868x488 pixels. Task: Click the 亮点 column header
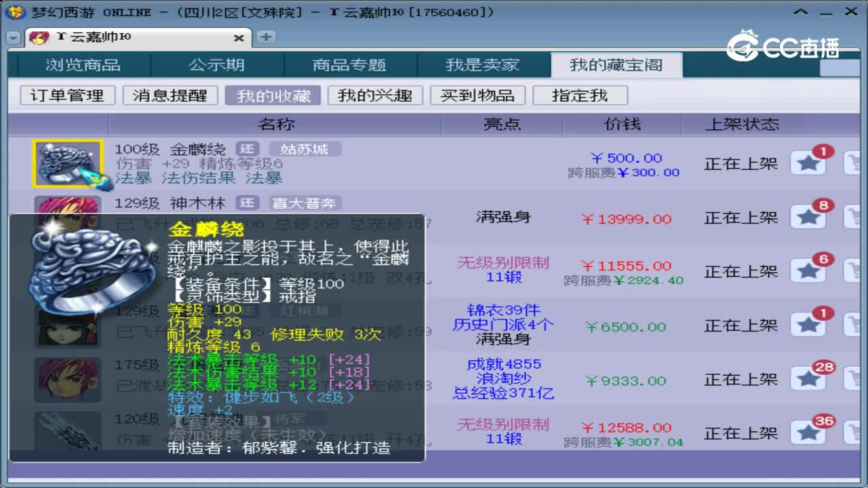pyautogui.click(x=502, y=124)
